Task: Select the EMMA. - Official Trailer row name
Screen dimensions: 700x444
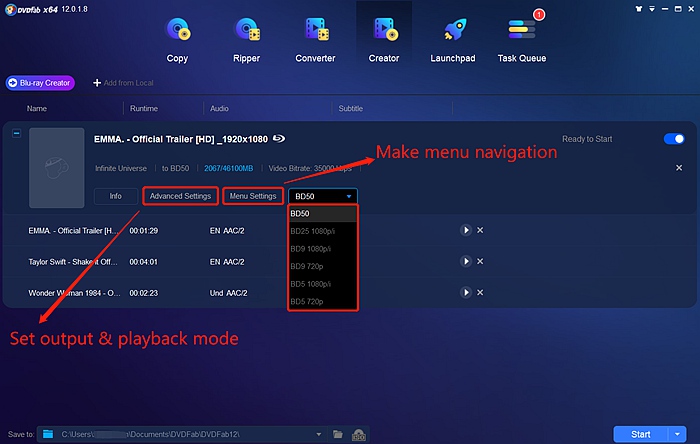Action: pyautogui.click(x=73, y=231)
